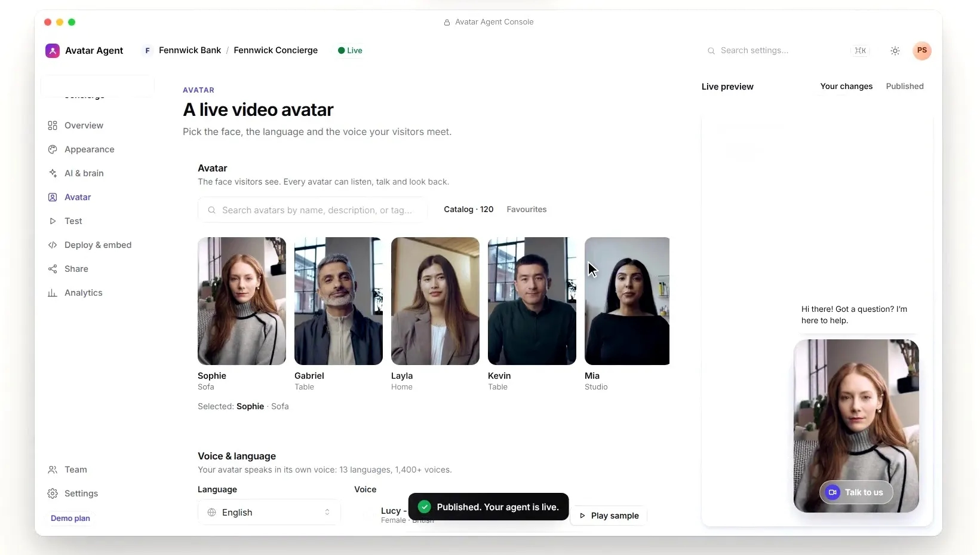Focus the Search avatars input field
980x555 pixels.
click(313, 210)
